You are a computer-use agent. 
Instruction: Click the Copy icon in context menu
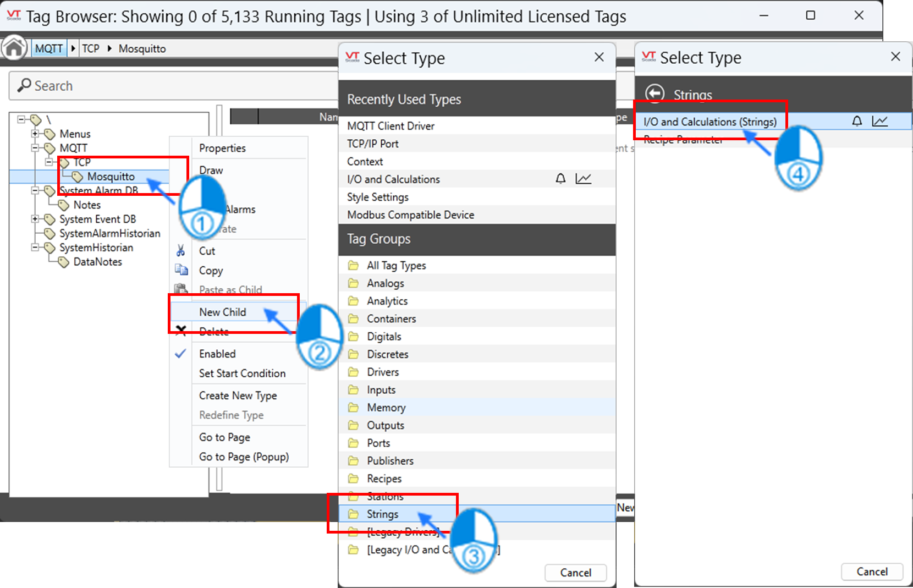[181, 270]
